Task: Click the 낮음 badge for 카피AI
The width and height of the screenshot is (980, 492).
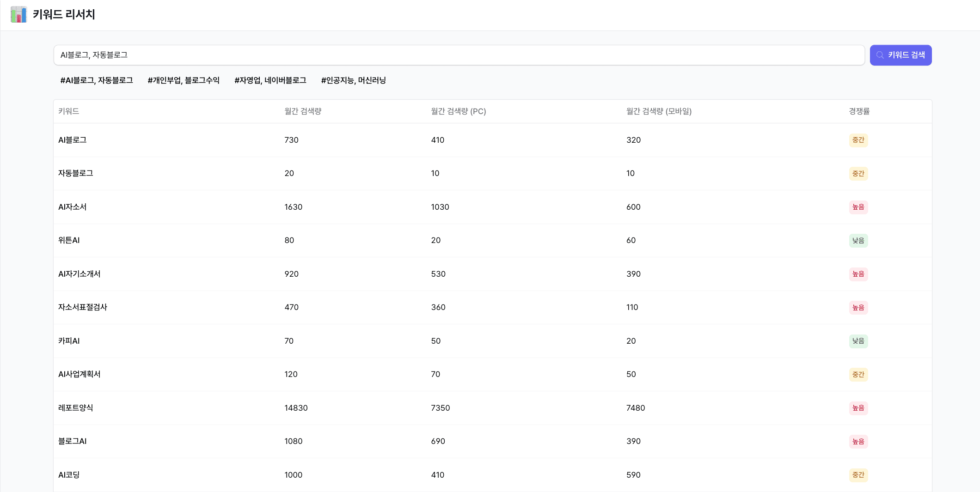Action: [x=858, y=341]
